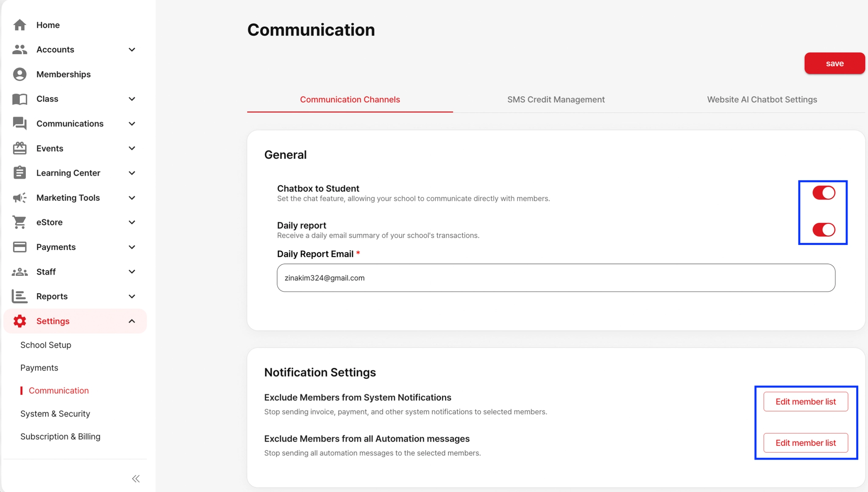Open Website AI Chatbot Settings tab

(x=762, y=100)
